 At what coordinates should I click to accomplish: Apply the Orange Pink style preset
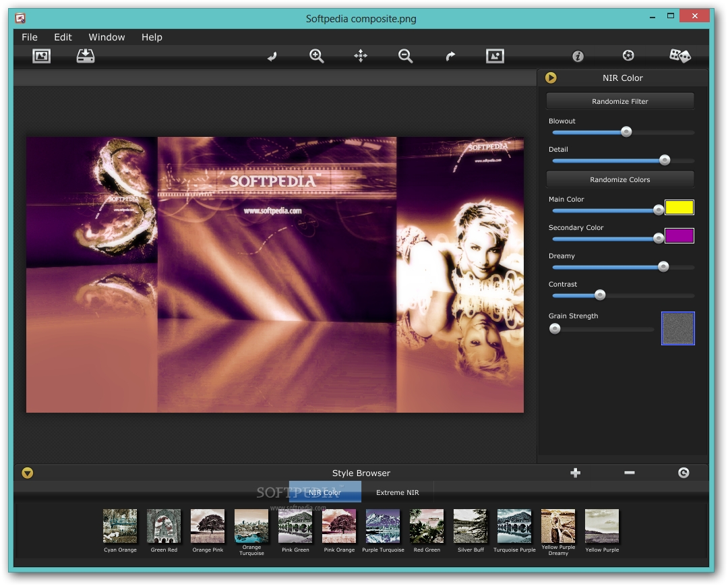tap(208, 526)
